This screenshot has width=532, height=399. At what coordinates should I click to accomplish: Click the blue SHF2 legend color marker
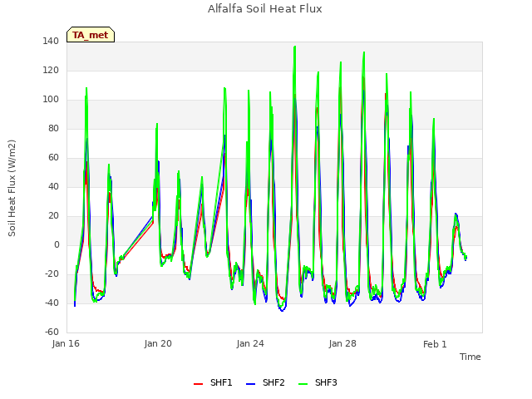250,384
